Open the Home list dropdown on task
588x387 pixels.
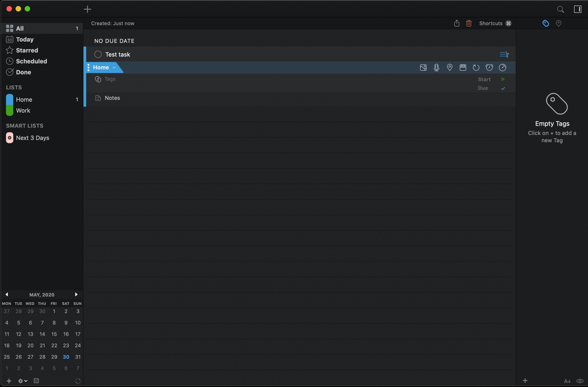[104, 68]
